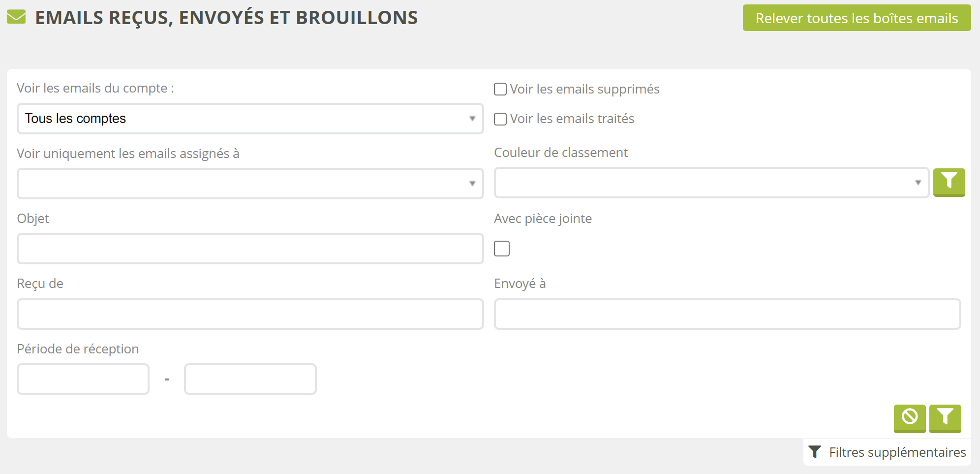Click the Voir les emails traités label
980x474 pixels.
click(572, 119)
